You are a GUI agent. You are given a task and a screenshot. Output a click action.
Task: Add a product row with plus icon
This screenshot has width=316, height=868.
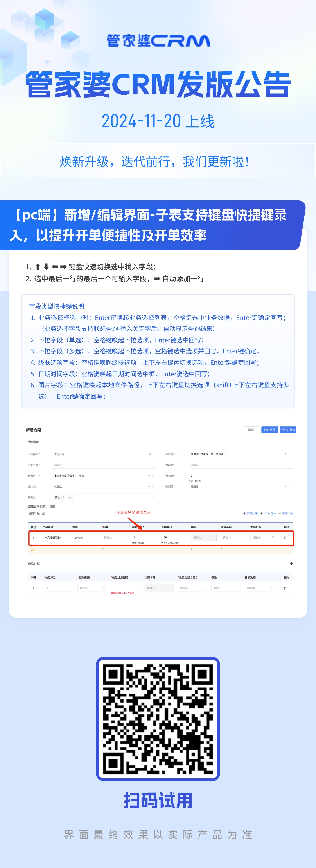coord(289,538)
